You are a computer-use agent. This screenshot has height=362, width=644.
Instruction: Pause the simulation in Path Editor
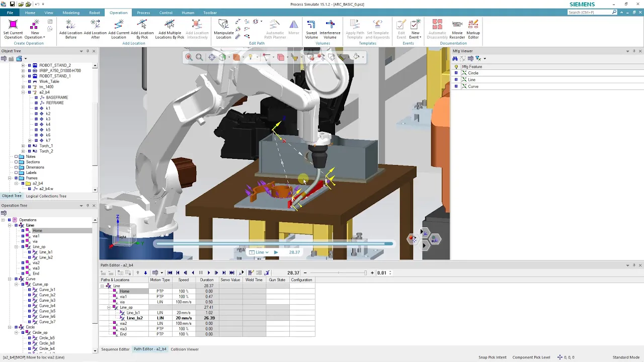point(201,273)
